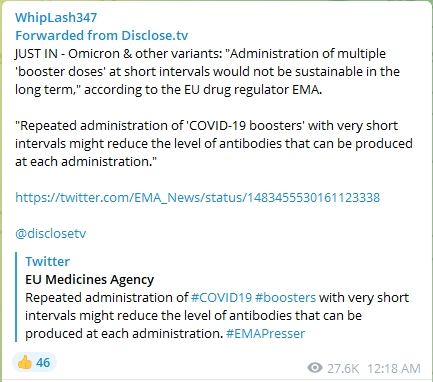433x382 pixels.
Task: Click the thumbs-up reaction pill background
Action: pyautogui.click(x=34, y=362)
